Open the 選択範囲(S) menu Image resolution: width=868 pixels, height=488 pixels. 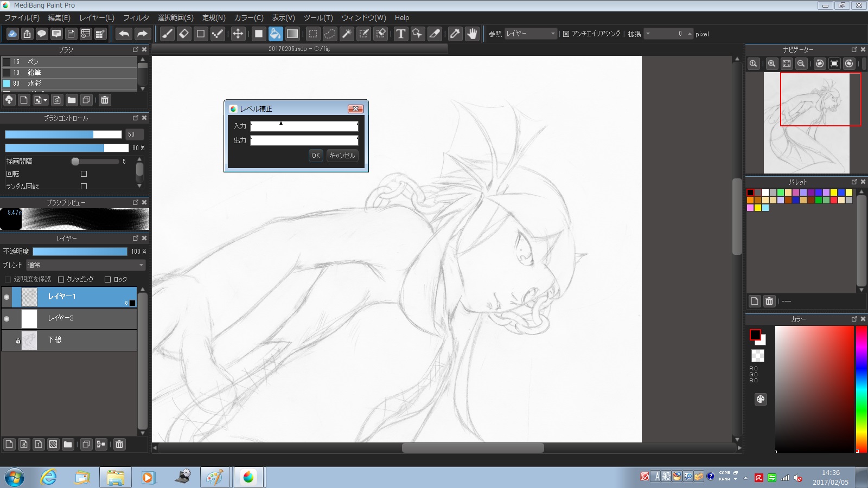coord(175,18)
